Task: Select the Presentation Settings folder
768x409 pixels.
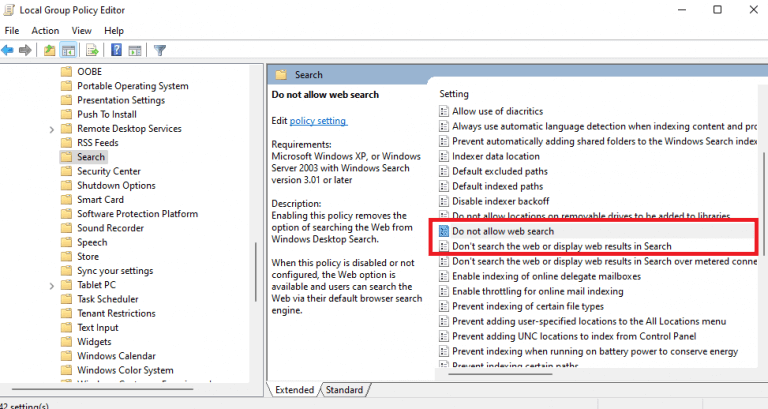Action: pyautogui.click(x=121, y=100)
